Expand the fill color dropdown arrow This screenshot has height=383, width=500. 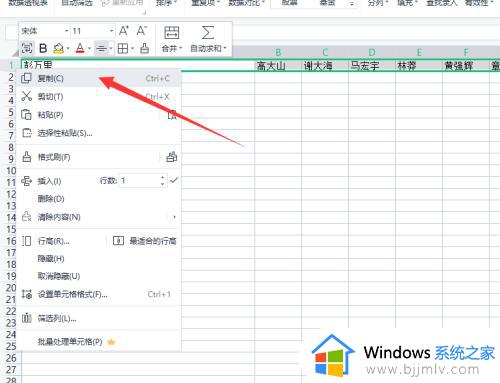coord(68,49)
